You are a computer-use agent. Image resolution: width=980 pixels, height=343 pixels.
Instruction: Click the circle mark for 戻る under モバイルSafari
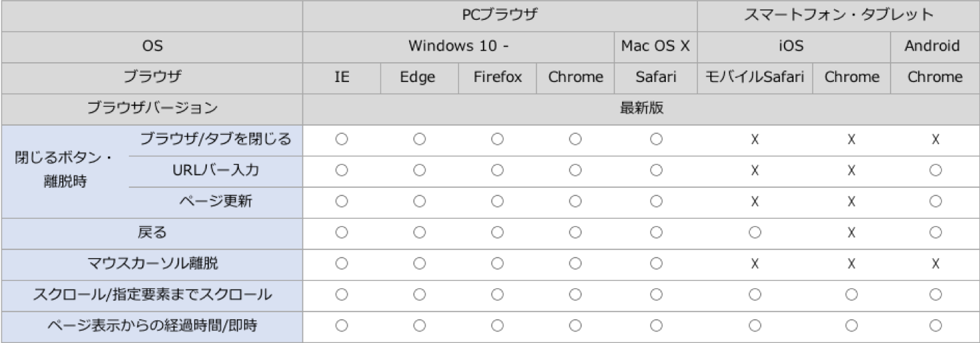(x=755, y=233)
